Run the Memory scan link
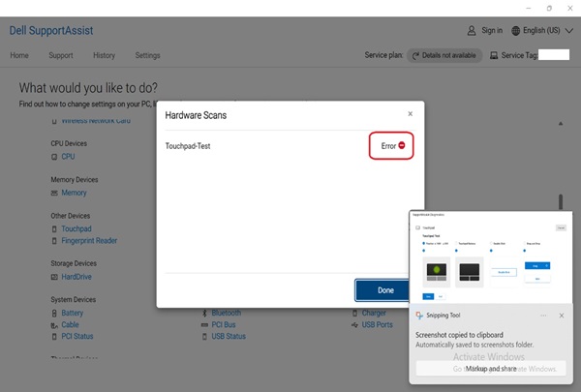 click(74, 193)
